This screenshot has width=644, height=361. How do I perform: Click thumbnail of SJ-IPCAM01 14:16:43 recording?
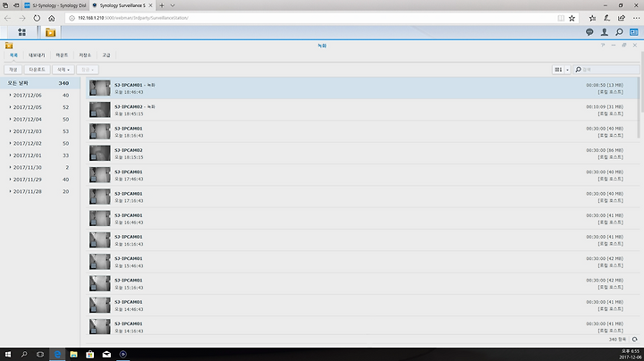click(100, 326)
